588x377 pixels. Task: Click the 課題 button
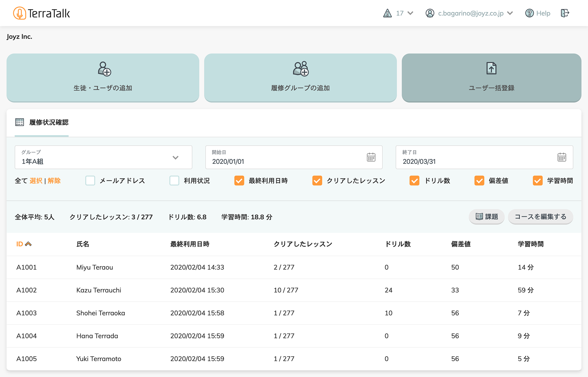coord(487,217)
